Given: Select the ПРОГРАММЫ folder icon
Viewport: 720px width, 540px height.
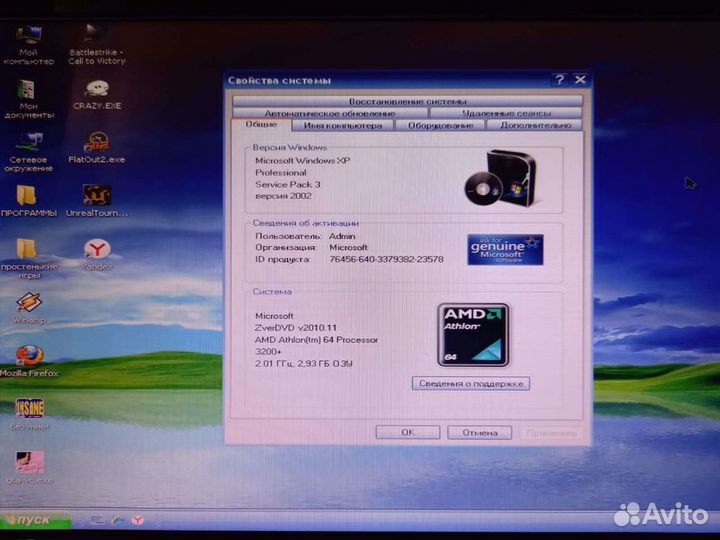Looking at the screenshot, I should coord(28,201).
